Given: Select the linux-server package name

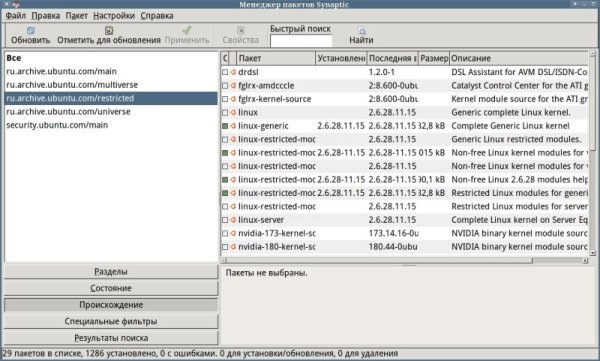Looking at the screenshot, I should coord(261,220).
